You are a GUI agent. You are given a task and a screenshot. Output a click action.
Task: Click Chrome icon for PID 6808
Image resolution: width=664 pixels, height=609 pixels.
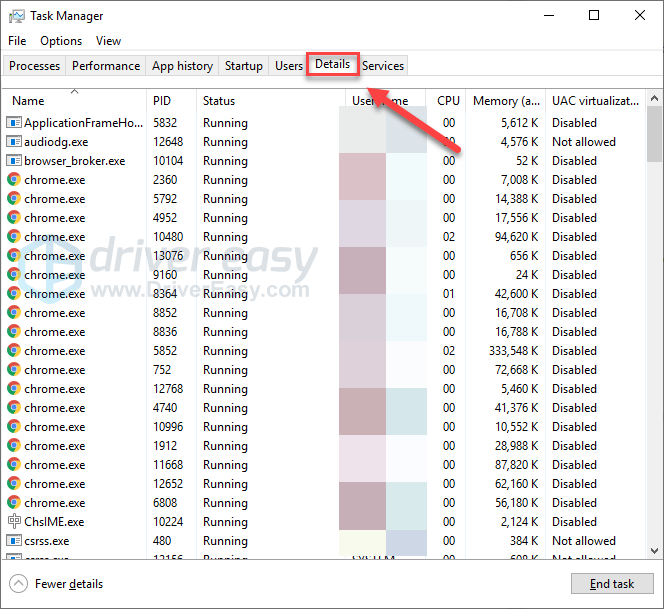(x=14, y=503)
